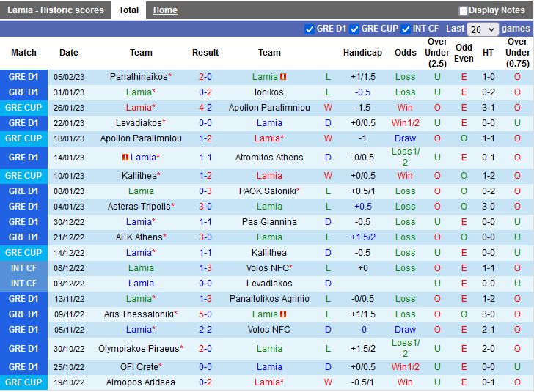The image size is (534, 392).
Task: Open Ionikos team link
Action: click(269, 92)
